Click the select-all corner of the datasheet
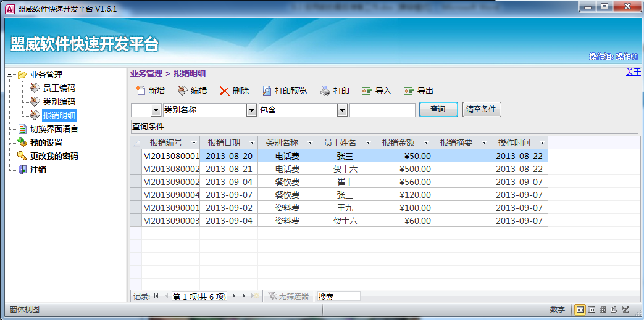 [136, 143]
